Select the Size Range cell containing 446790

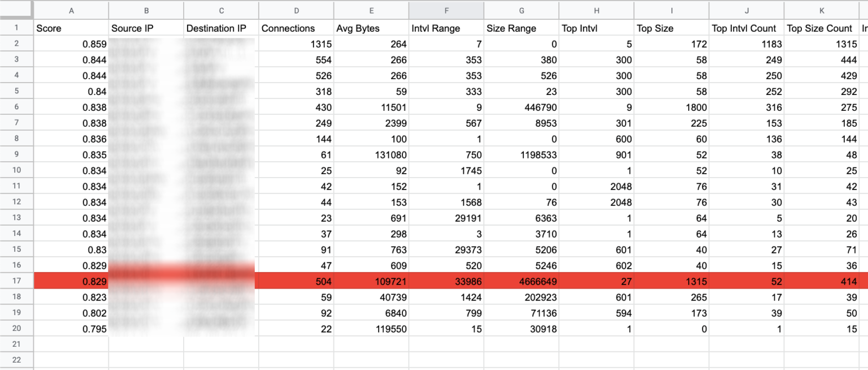coord(521,107)
